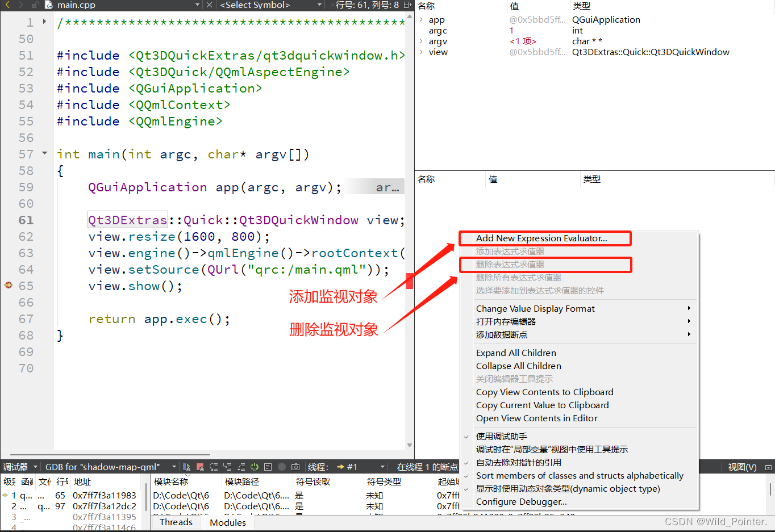Click the Step Over icon
The width and height of the screenshot is (775, 532).
[214, 467]
